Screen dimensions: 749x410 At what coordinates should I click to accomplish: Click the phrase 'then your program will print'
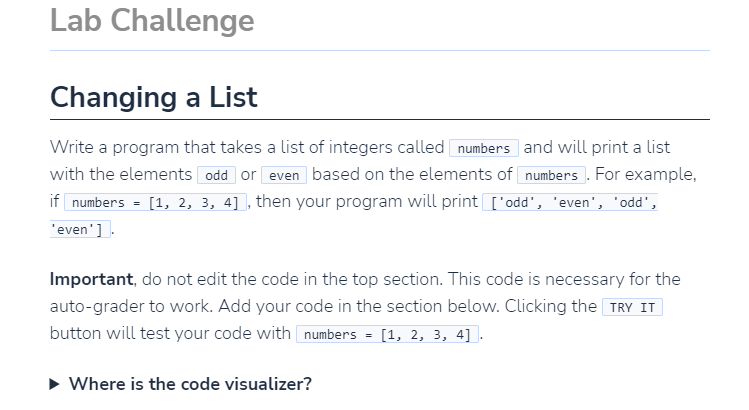367,202
